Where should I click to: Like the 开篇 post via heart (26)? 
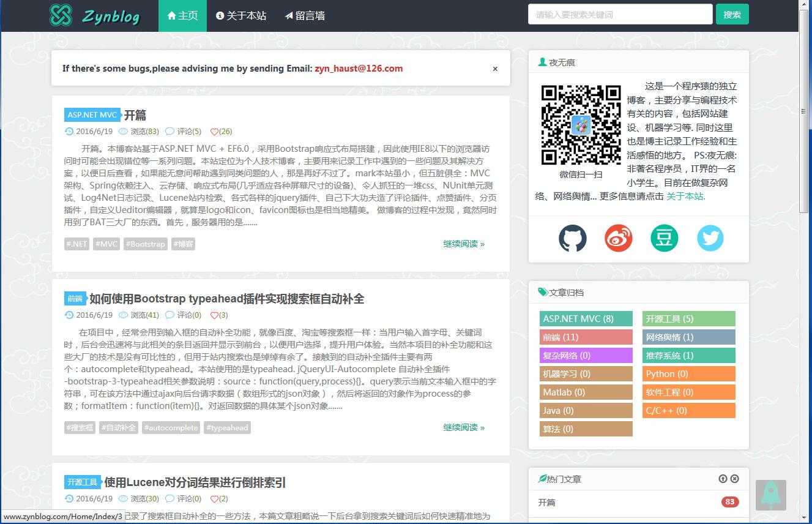(221, 131)
